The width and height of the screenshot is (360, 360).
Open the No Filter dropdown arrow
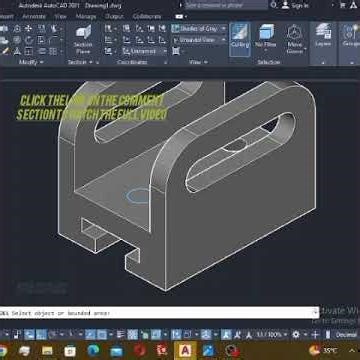coord(266,51)
